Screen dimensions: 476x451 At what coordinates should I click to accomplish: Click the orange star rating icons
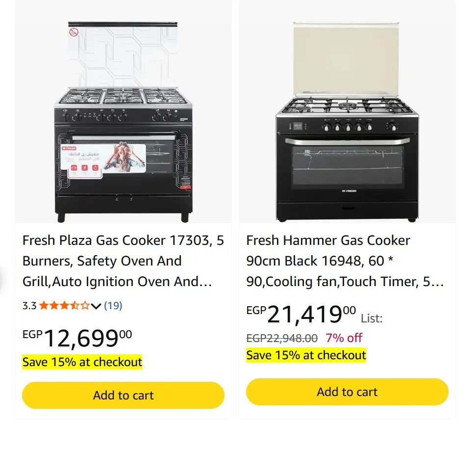64,305
